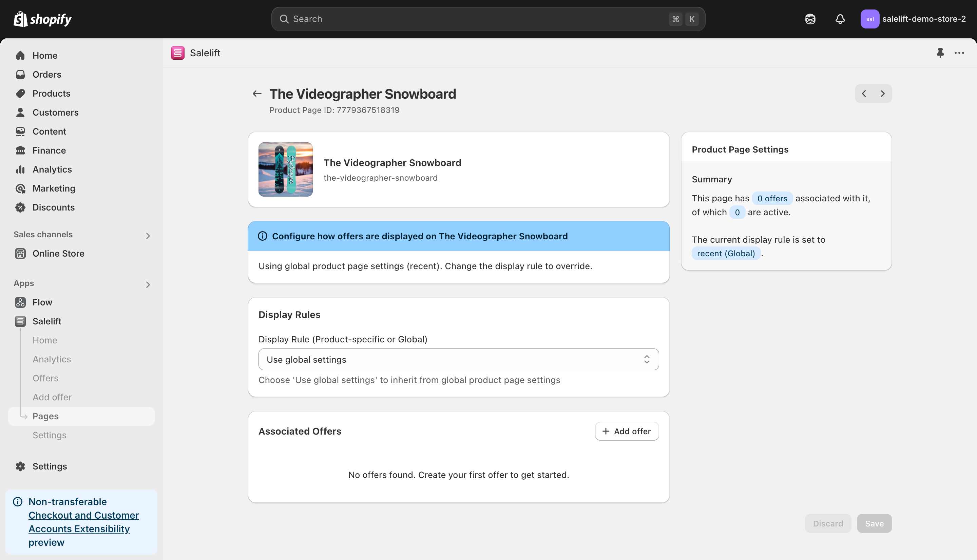Click the Online Store storefront icon
This screenshot has width=977, height=560.
pyautogui.click(x=20, y=254)
